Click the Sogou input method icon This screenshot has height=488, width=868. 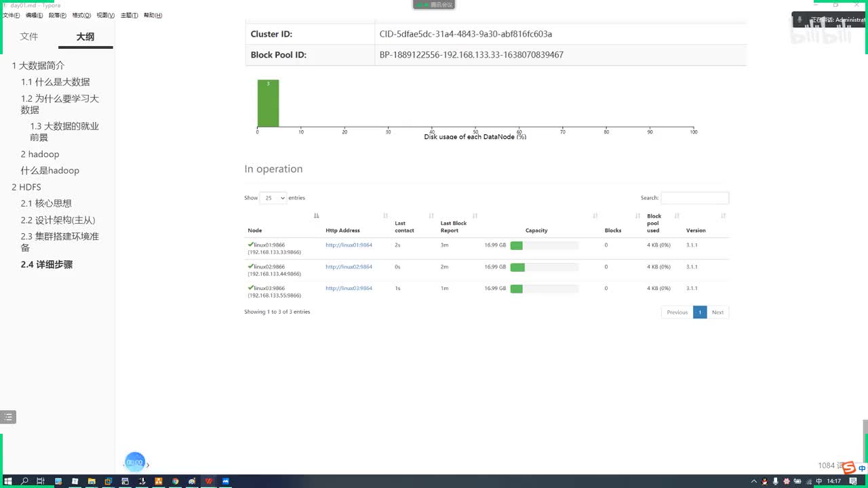pyautogui.click(x=848, y=466)
